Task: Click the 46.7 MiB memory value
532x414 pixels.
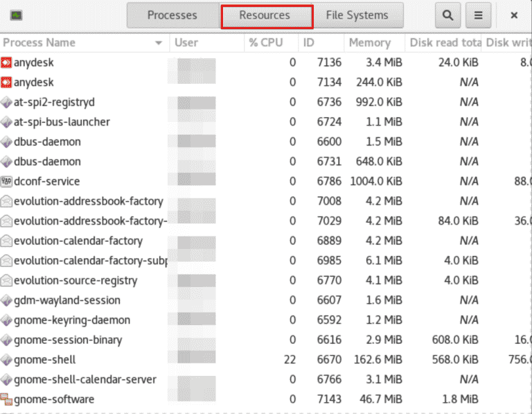Action: coord(381,399)
